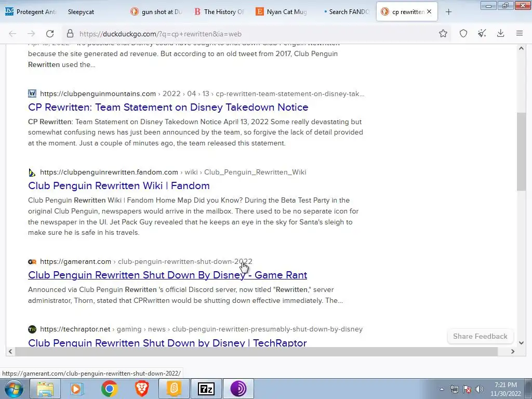This screenshot has height=399, width=532.
Task: Switch to the Search FANDOM tab
Action: click(345, 11)
